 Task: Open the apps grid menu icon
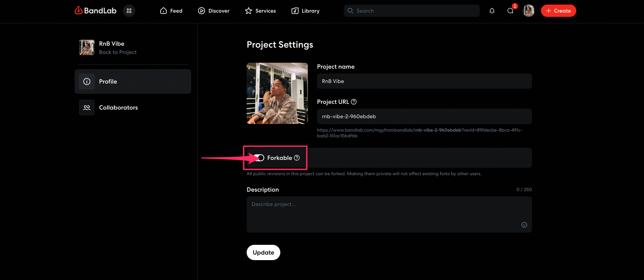click(x=129, y=11)
